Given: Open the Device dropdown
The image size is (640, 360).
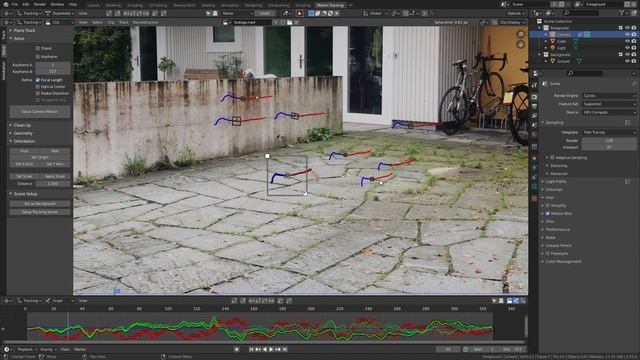Looking at the screenshot, I should tap(609, 112).
